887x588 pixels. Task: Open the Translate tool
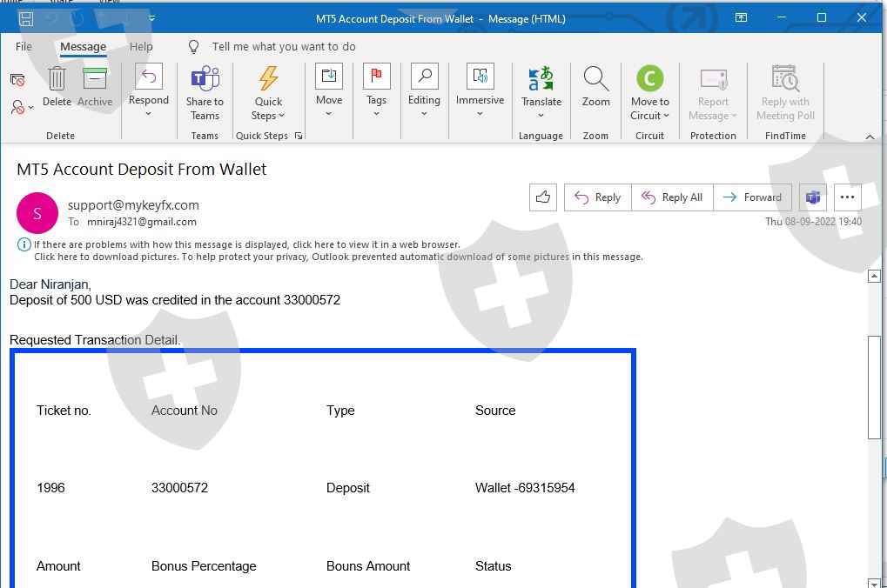pos(541,80)
